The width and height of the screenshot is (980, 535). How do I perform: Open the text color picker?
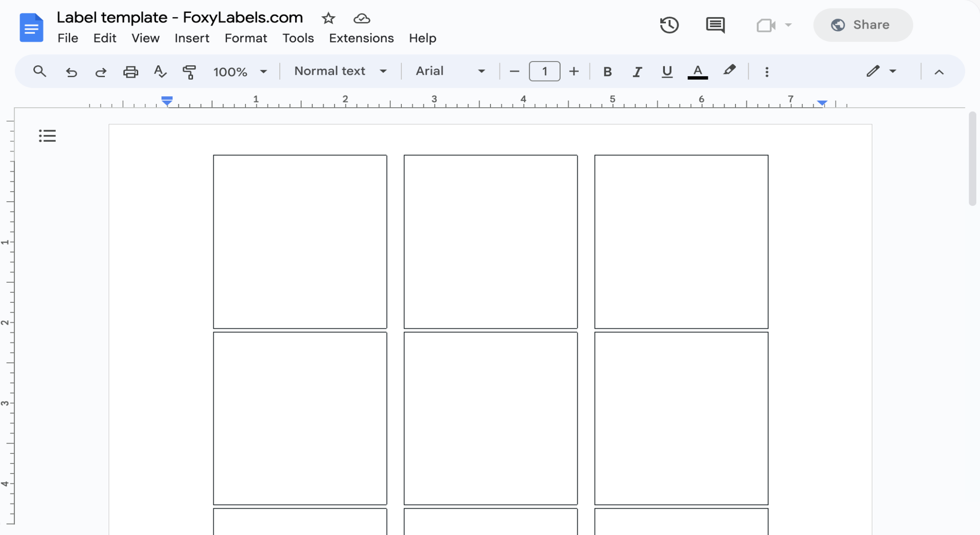point(697,72)
